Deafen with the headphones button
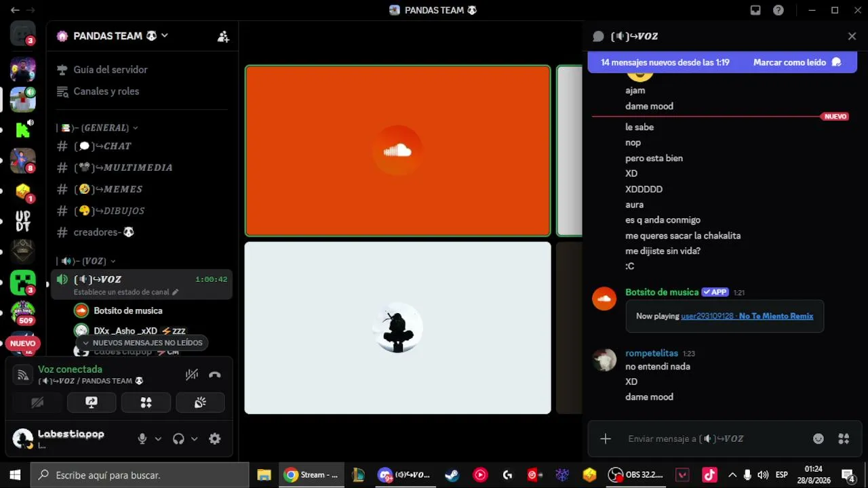The width and height of the screenshot is (868, 488). tap(178, 439)
